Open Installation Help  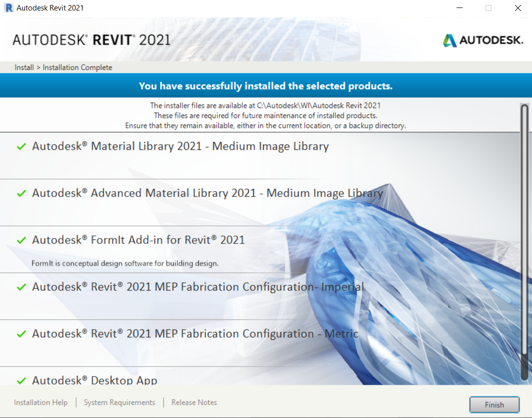tap(40, 402)
